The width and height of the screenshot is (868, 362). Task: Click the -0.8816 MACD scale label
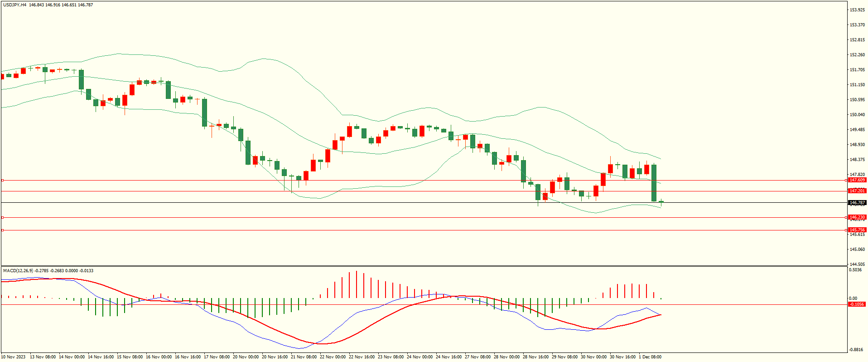(857, 350)
